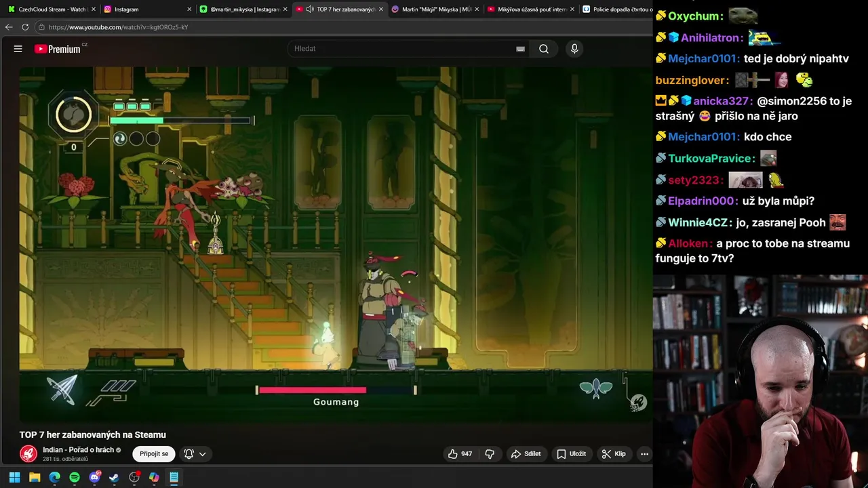Click 281 tis. odběratelů subscriber count
868x488 pixels.
[x=66, y=460]
